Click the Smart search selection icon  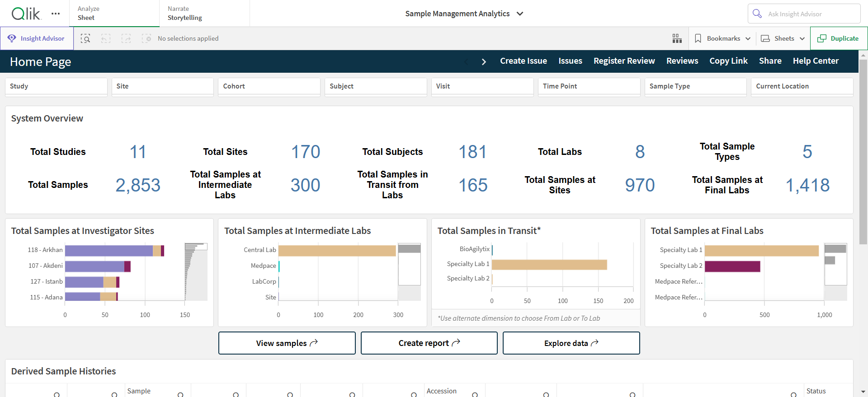click(85, 38)
